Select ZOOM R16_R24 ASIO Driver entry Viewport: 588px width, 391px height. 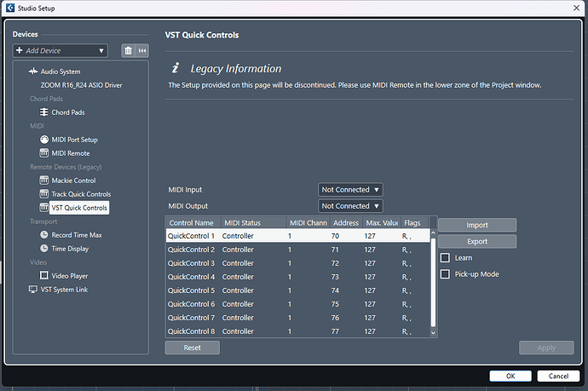[81, 85]
